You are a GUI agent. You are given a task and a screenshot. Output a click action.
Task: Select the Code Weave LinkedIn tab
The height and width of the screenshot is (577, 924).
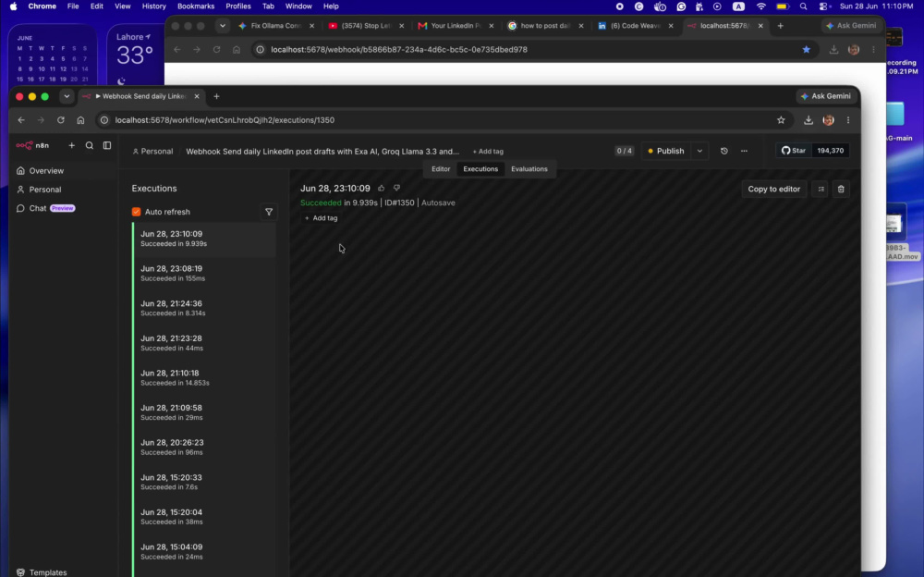coord(635,25)
